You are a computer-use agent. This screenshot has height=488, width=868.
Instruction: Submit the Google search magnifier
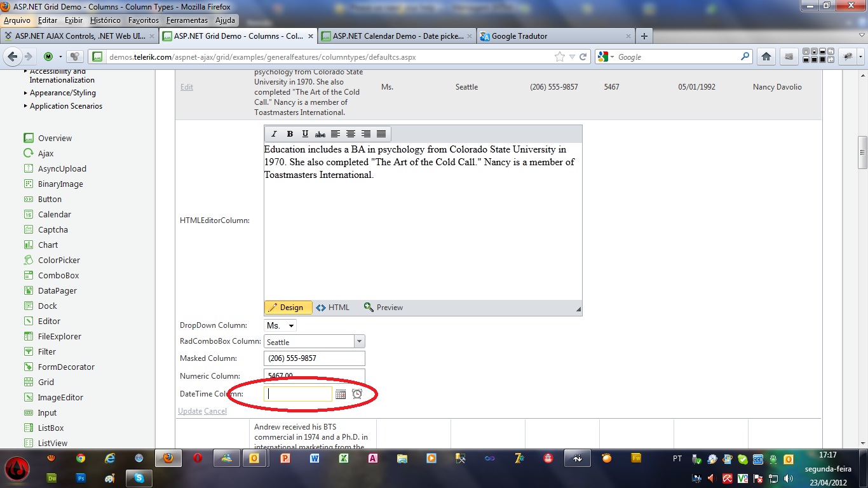(745, 57)
